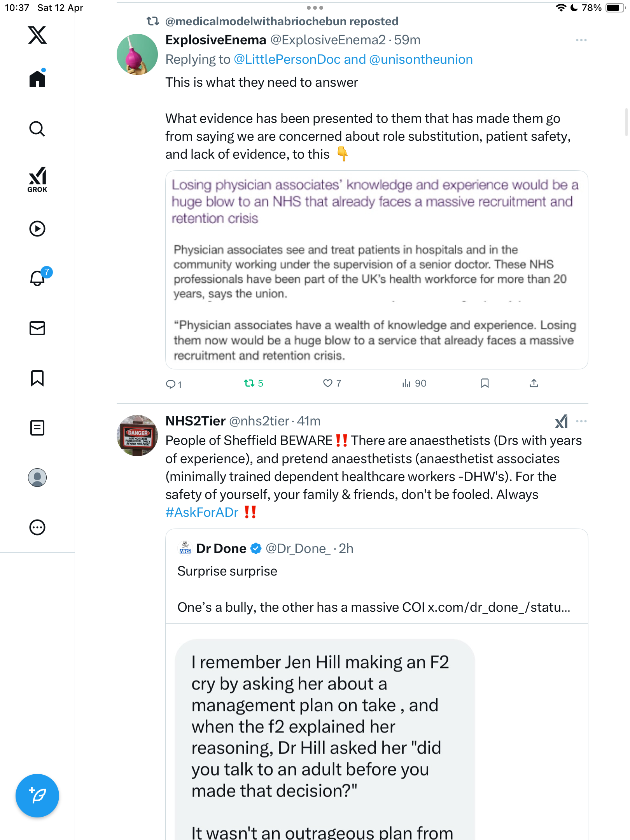Open the Home feed icon

click(37, 79)
